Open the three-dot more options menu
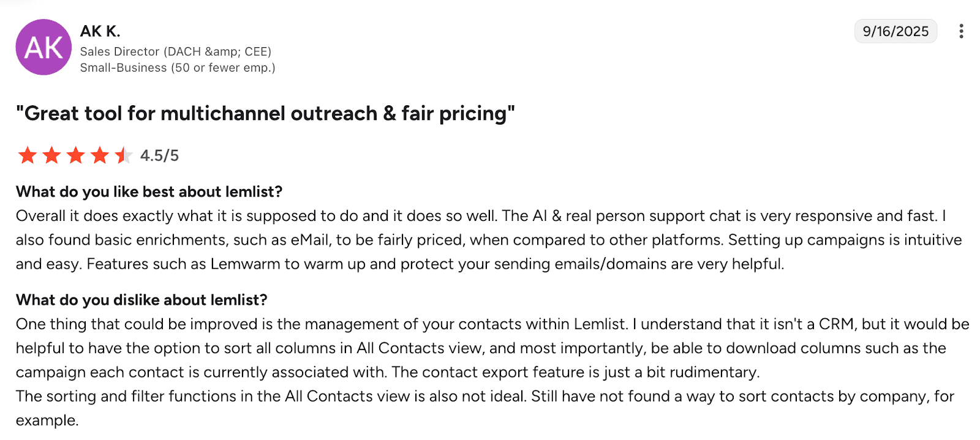 (961, 31)
